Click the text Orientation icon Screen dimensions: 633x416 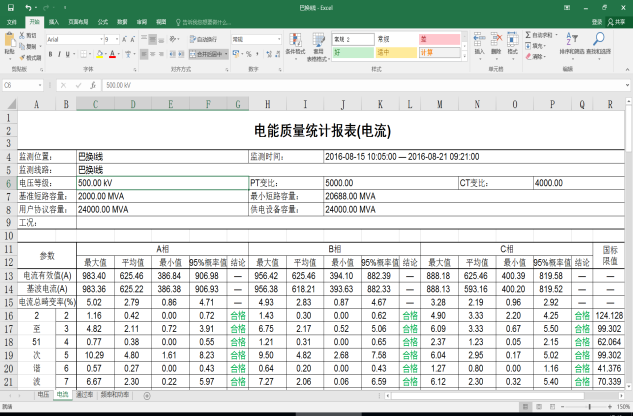[173, 39]
